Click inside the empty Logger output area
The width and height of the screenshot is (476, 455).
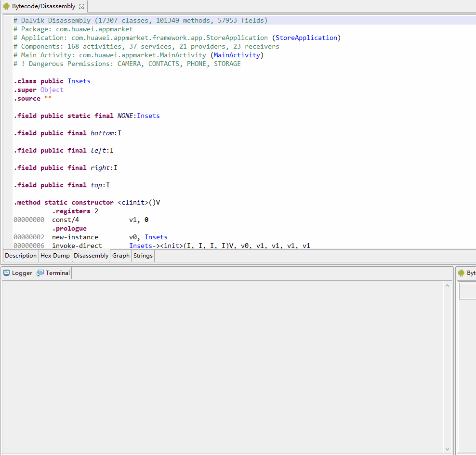pyautogui.click(x=223, y=367)
